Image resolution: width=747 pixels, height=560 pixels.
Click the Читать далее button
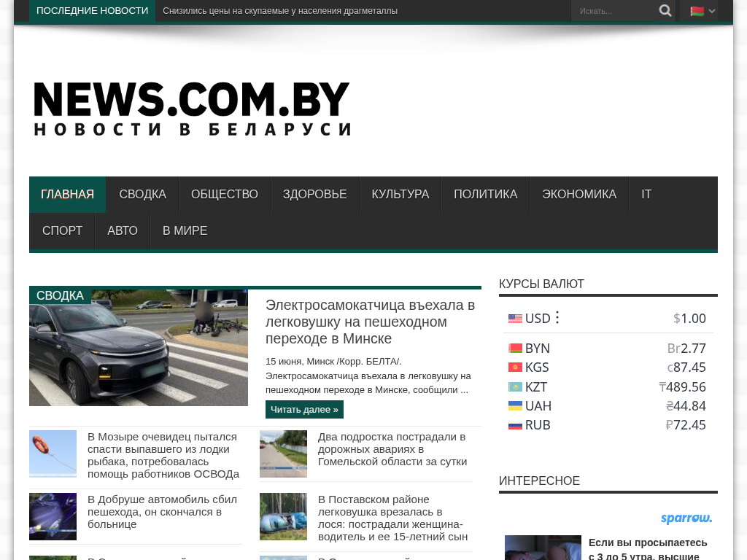[304, 410]
